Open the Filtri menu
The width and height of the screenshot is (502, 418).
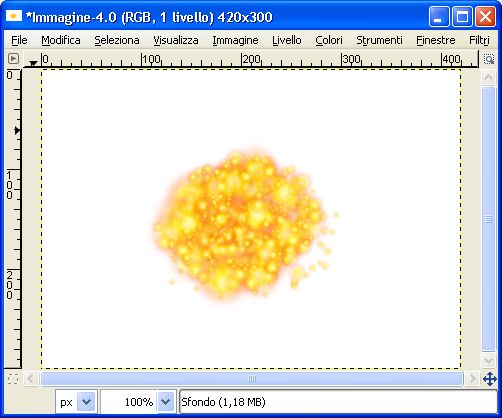(x=479, y=40)
